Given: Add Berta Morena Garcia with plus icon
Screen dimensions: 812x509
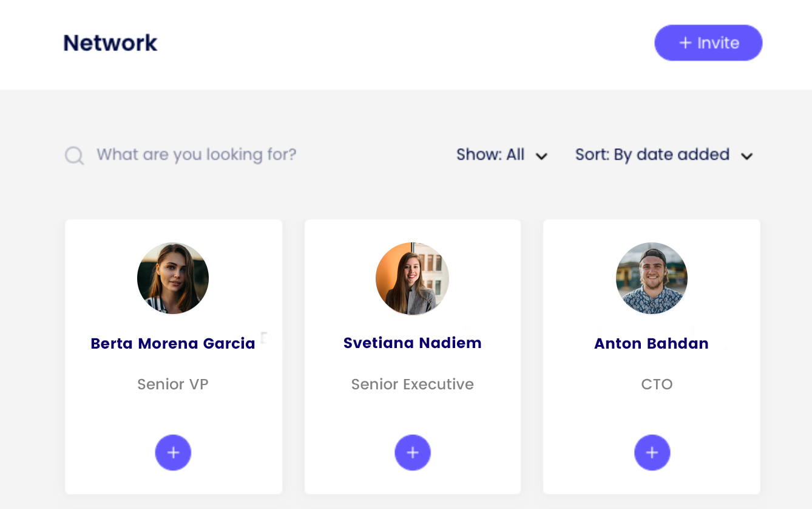Looking at the screenshot, I should tap(173, 453).
